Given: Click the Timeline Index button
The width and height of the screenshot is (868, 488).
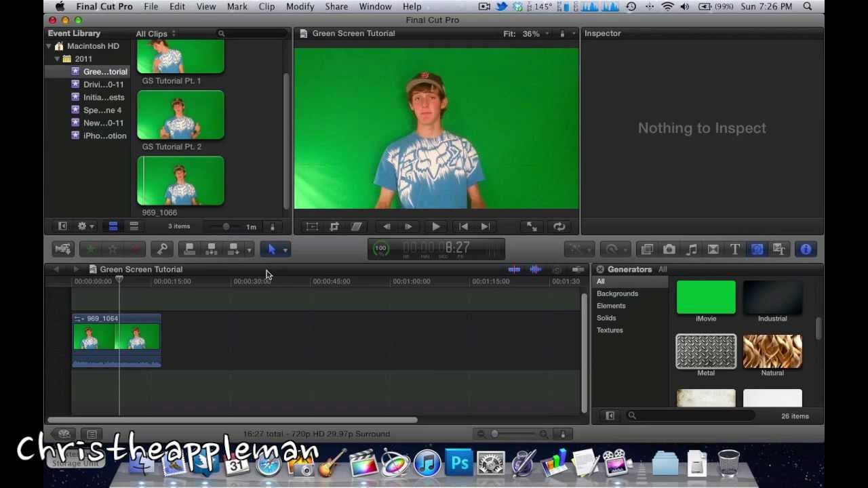Looking at the screenshot, I should [92, 434].
